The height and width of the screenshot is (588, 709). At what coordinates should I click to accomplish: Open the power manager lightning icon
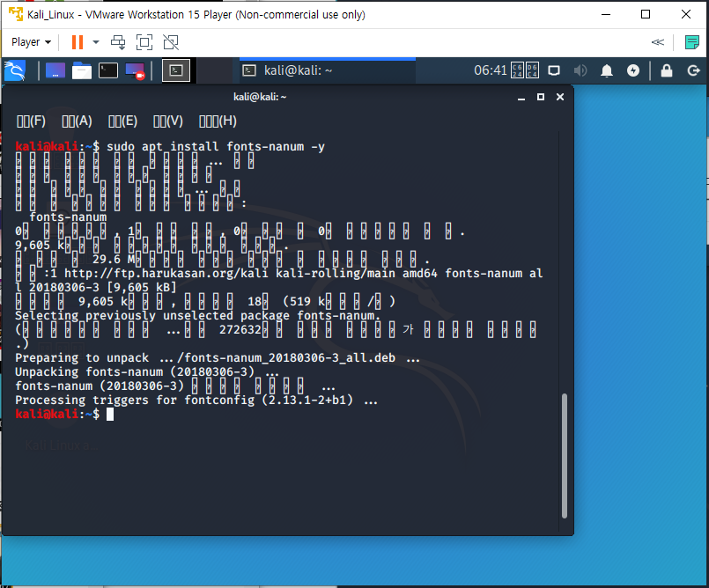pyautogui.click(x=633, y=70)
